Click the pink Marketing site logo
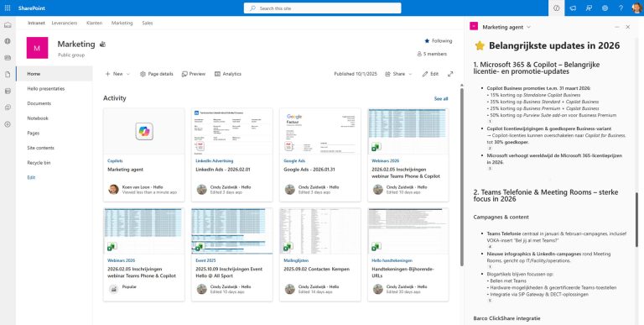644x325 pixels. 37,48
